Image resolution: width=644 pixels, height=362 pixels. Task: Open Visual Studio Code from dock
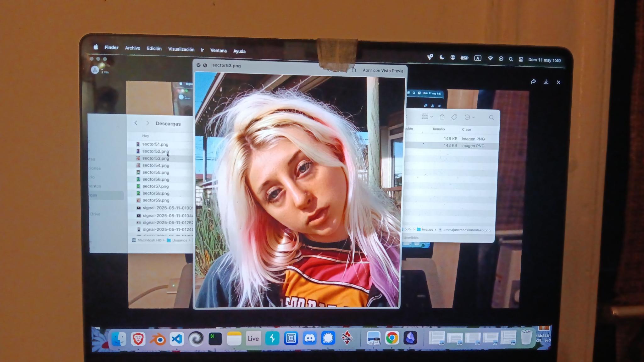click(177, 339)
